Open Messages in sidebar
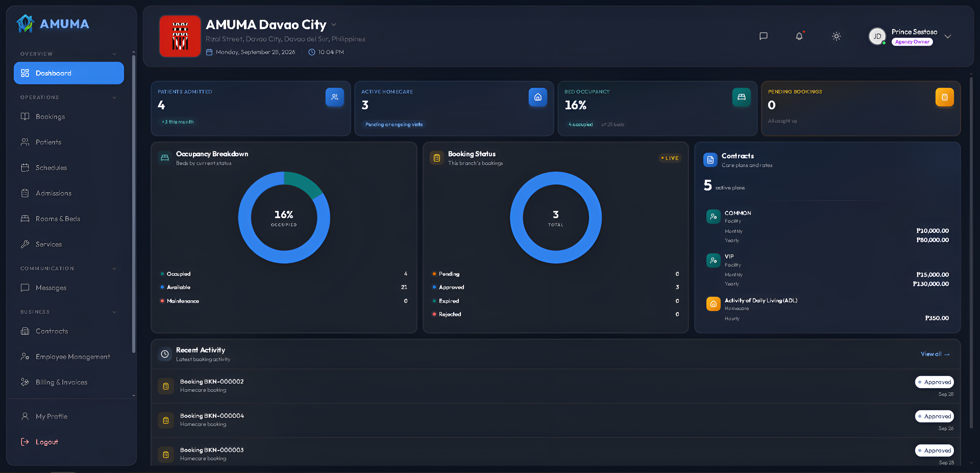Screen dimensions: 980x473 [69, 288]
